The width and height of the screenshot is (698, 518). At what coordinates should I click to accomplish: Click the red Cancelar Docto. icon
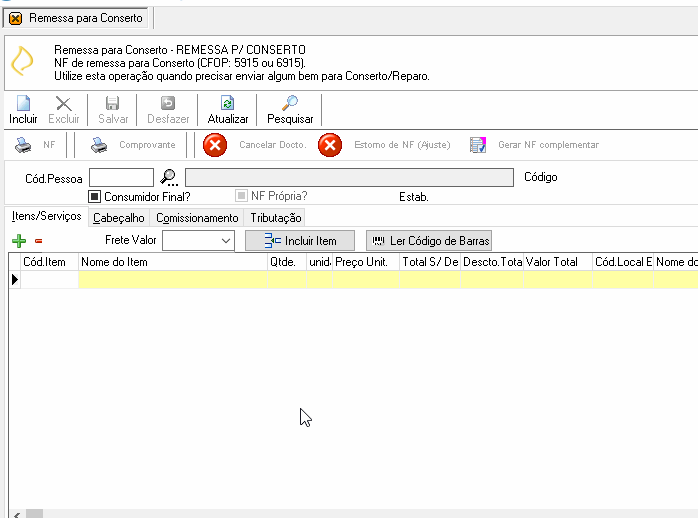pos(215,145)
